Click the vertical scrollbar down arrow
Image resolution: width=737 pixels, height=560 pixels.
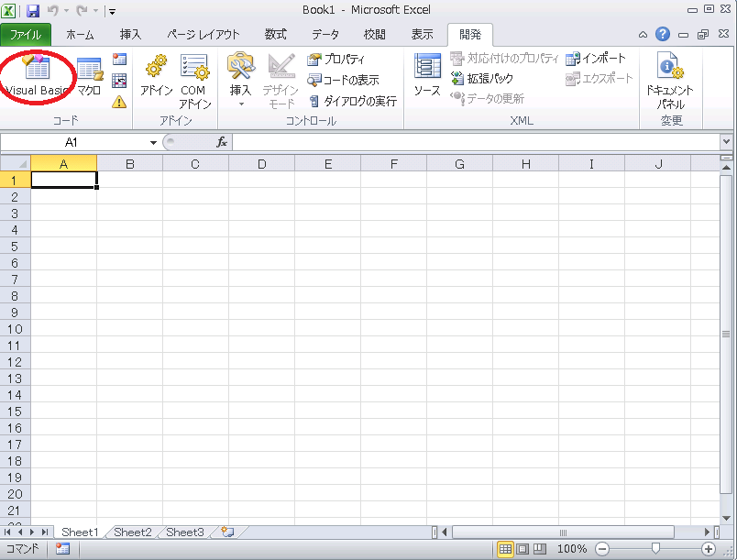[x=726, y=518]
